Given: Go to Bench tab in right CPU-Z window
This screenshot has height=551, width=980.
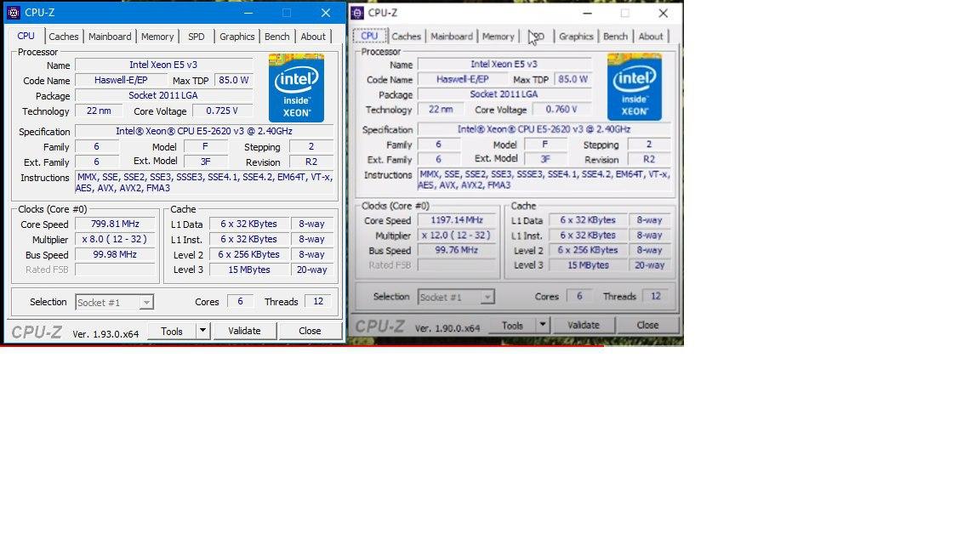Looking at the screenshot, I should 616,37.
